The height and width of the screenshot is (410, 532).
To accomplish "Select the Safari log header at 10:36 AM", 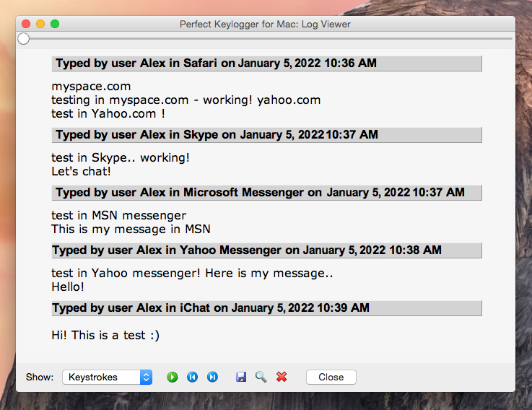I will (266, 64).
